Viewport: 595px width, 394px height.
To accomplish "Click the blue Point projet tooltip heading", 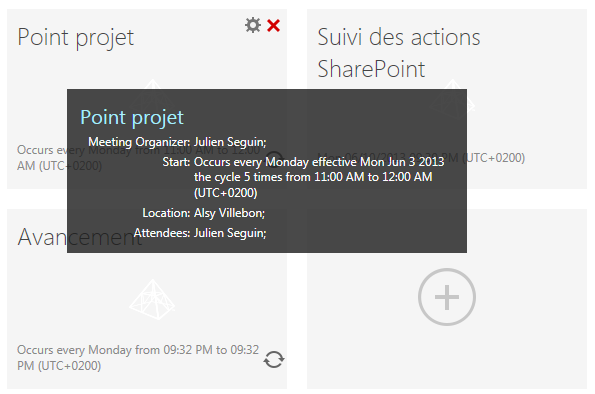I will [132, 117].
